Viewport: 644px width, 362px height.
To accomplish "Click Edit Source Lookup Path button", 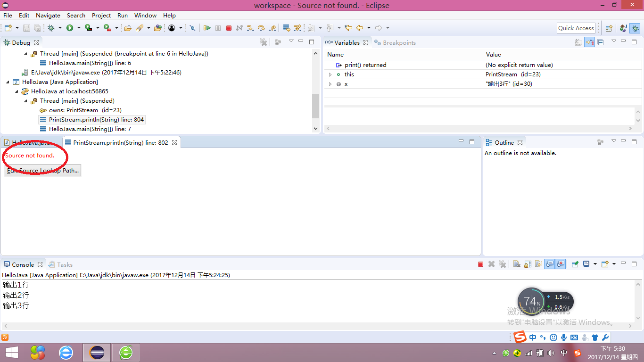I will [x=43, y=171].
